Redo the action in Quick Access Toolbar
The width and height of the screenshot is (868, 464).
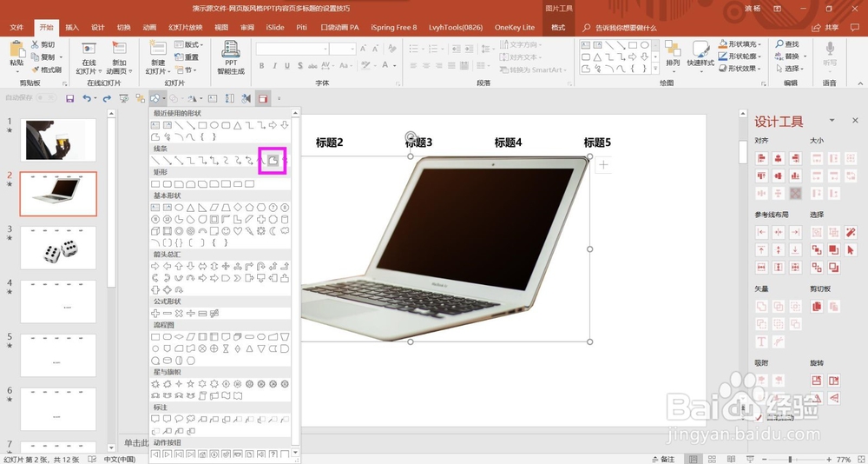coord(106,99)
